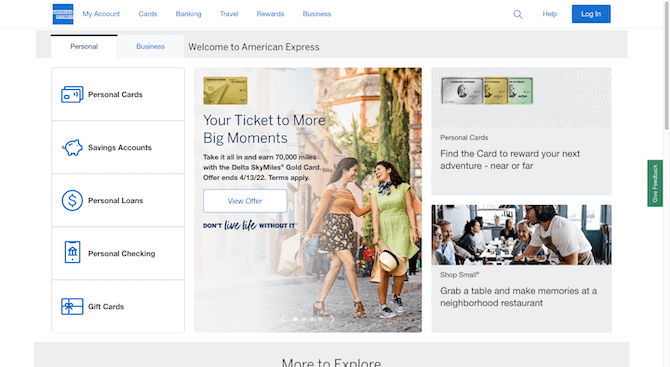
Task: Click the "Welcome to American Express" heading
Action: tap(254, 47)
